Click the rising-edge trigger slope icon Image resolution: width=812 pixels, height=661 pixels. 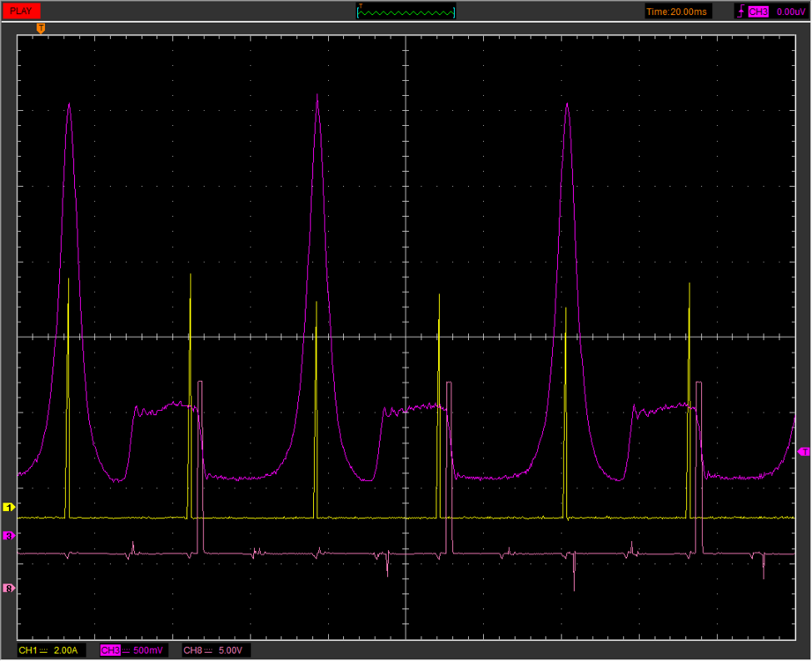pos(741,11)
